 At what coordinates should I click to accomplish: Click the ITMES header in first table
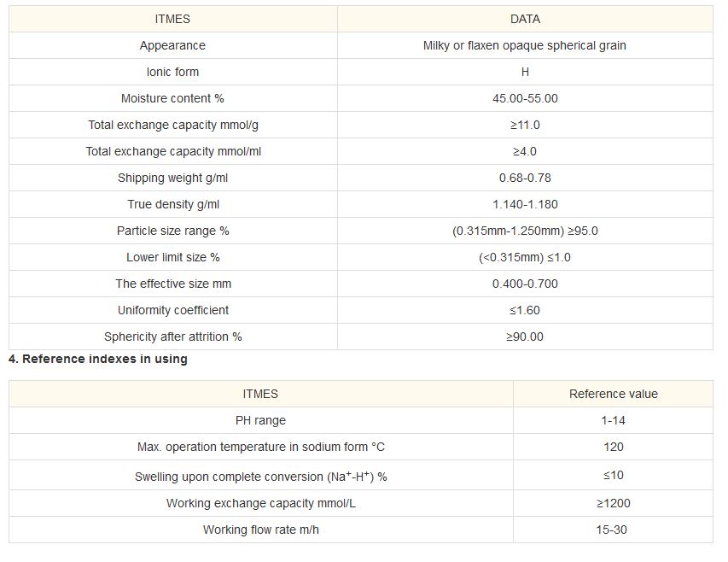point(172,19)
